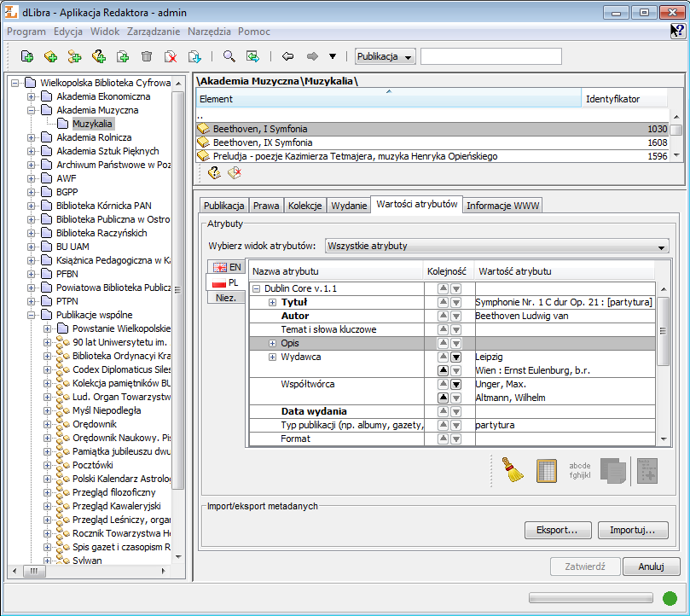Click the add attribute icon with plus

click(647, 470)
